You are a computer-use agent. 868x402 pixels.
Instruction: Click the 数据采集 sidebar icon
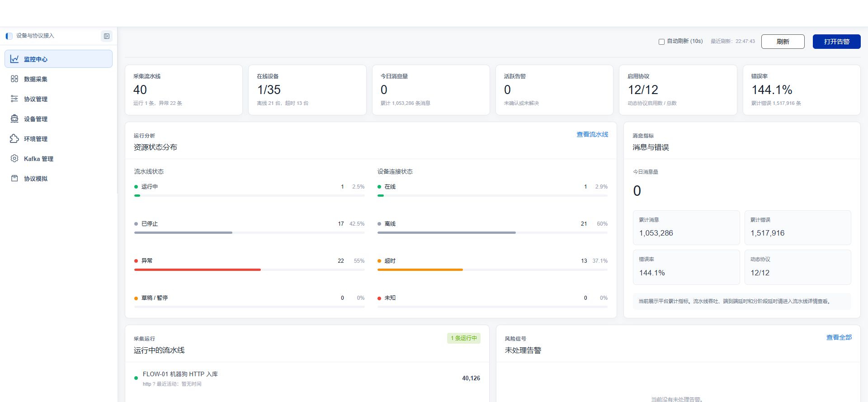click(14, 79)
